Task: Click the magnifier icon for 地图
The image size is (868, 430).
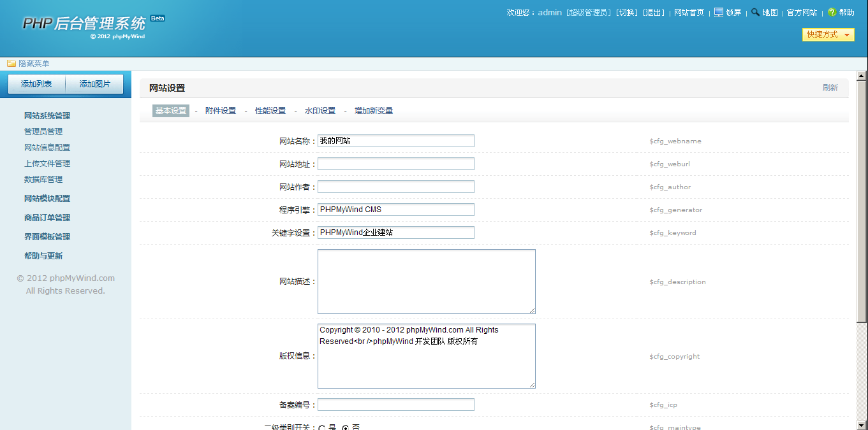Action: click(755, 12)
